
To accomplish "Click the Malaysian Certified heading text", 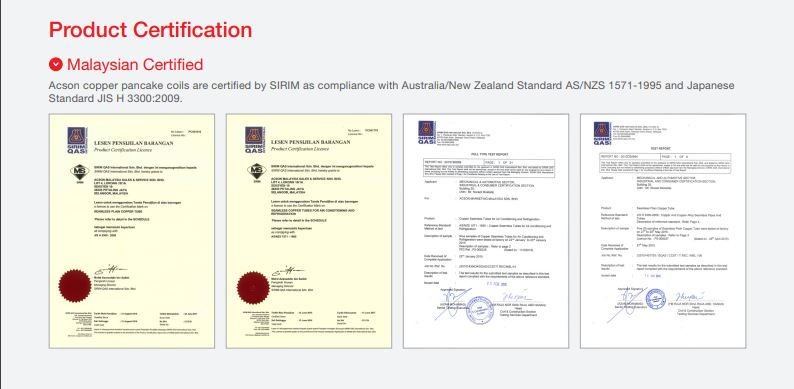I will point(135,64).
